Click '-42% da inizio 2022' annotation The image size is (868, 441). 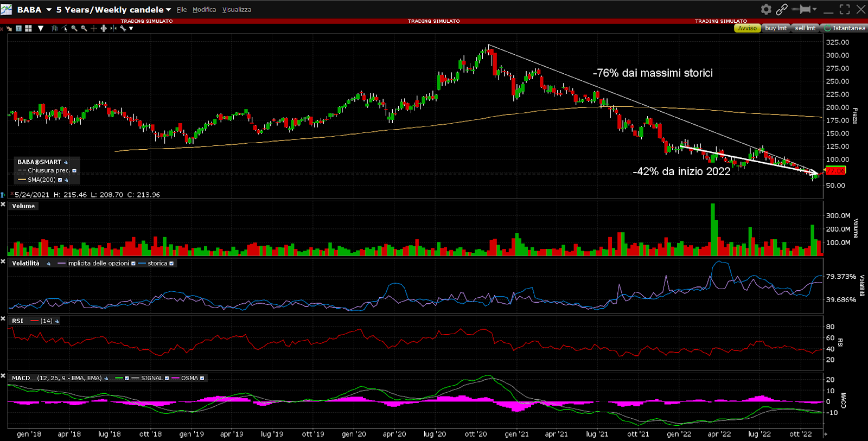coord(681,171)
